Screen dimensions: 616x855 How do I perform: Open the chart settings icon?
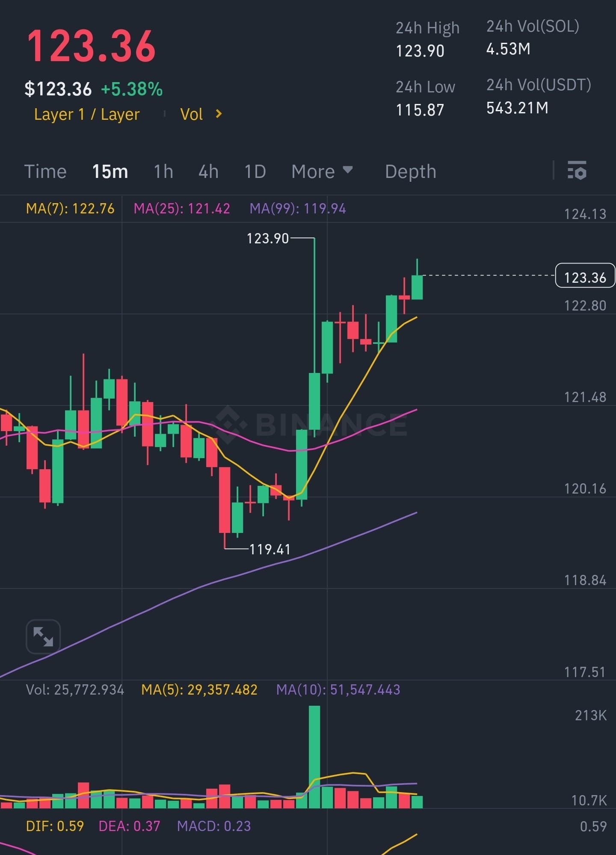pyautogui.click(x=577, y=171)
